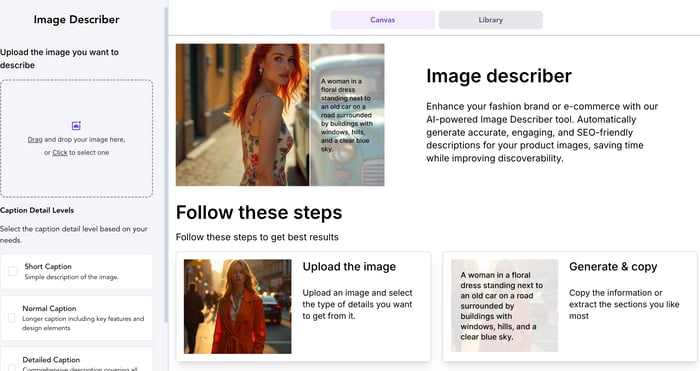Click the Detailed Caption label text
The width and height of the screenshot is (700, 371).
(51, 360)
